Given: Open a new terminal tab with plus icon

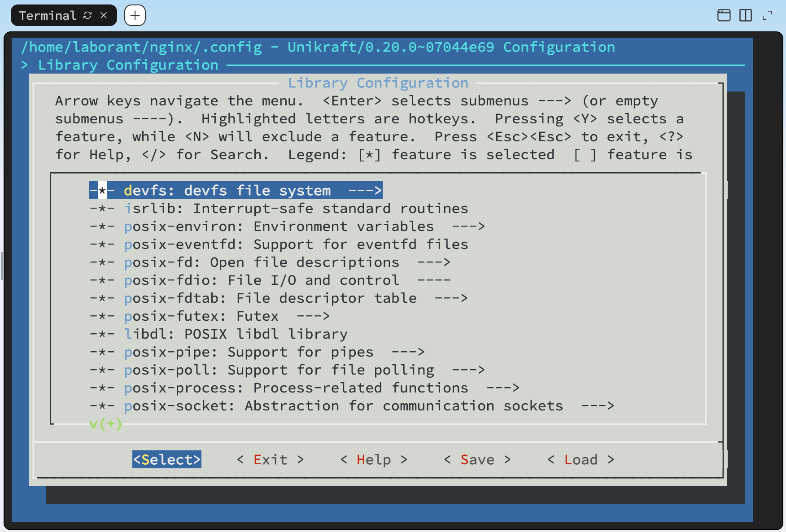Looking at the screenshot, I should [135, 15].
